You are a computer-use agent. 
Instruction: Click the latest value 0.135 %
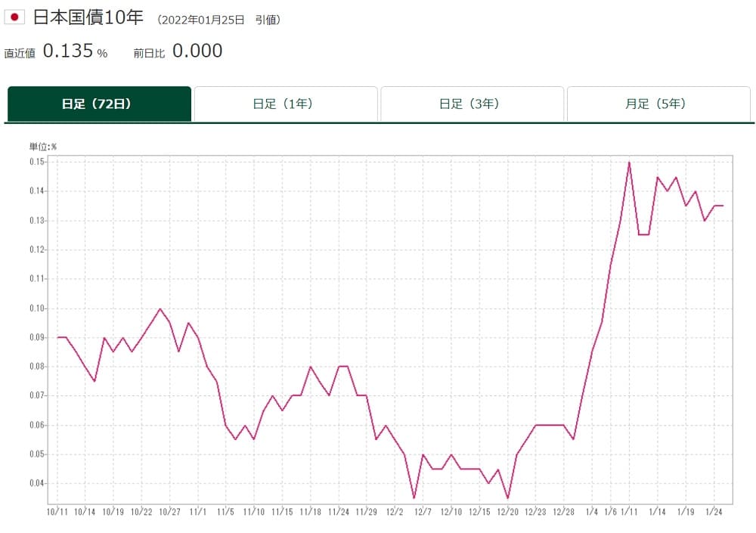tap(75, 51)
